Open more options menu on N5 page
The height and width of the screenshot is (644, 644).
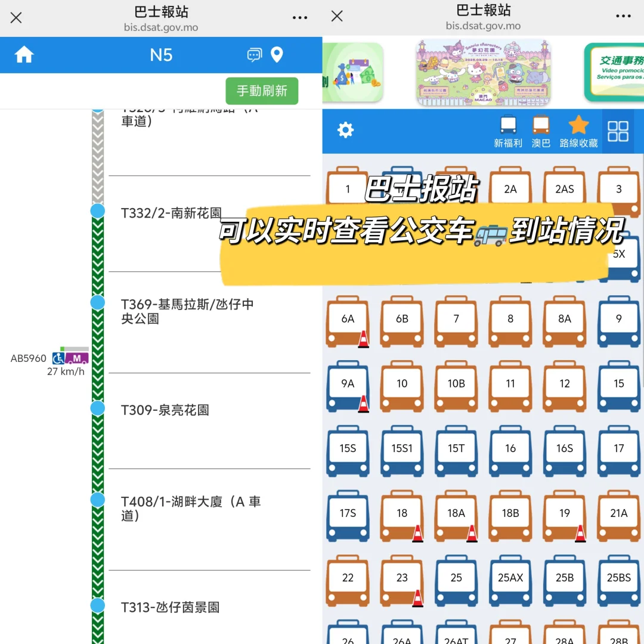point(300,17)
